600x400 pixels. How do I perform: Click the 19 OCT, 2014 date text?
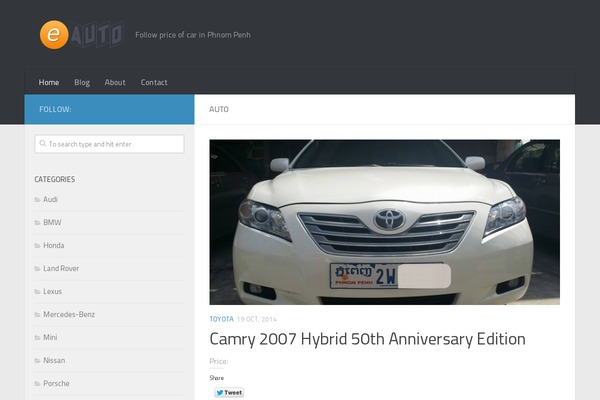256,319
